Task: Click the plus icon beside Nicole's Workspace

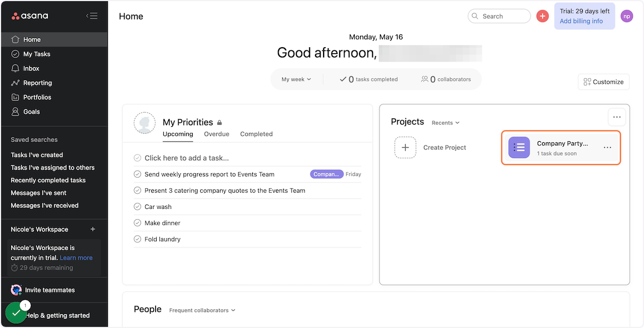Action: tap(93, 229)
